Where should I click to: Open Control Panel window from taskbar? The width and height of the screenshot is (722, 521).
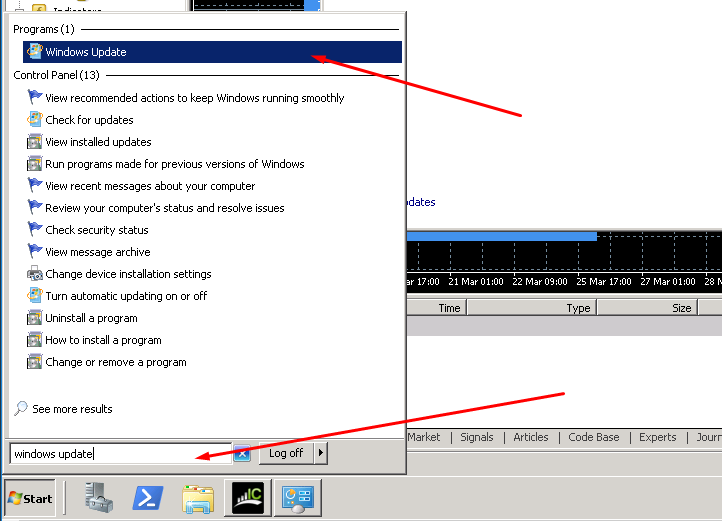297,498
